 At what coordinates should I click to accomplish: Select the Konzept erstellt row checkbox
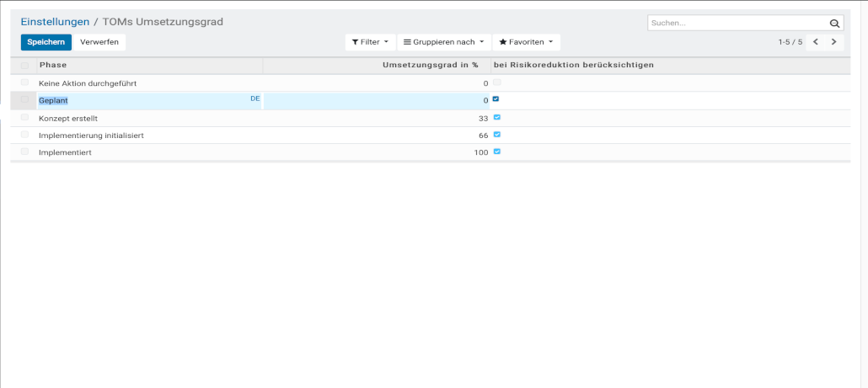[24, 118]
